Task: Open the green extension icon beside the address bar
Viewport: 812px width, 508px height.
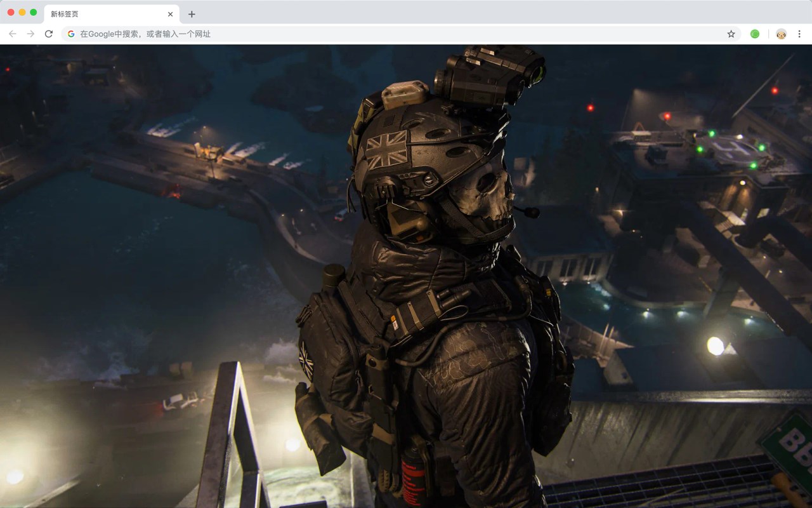Action: (x=755, y=34)
